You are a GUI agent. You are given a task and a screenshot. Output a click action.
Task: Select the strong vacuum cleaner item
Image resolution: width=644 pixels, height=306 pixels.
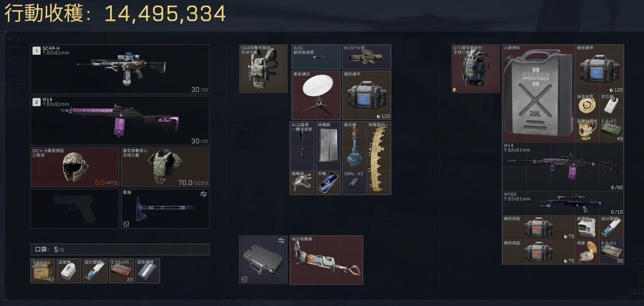click(x=326, y=260)
